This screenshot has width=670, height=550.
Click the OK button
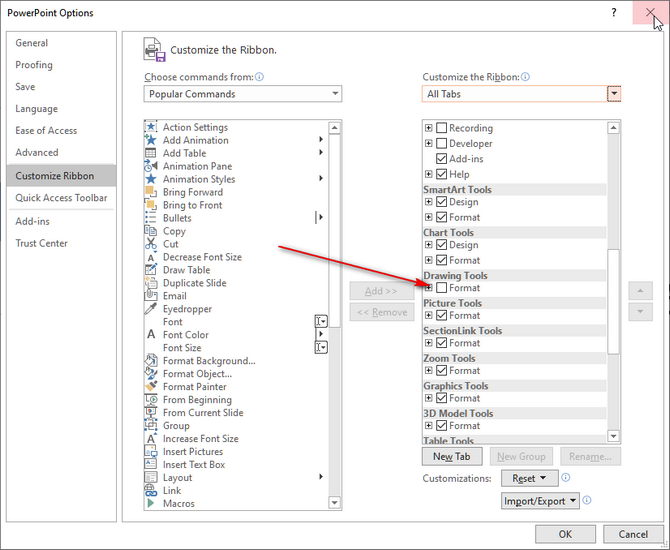[565, 534]
